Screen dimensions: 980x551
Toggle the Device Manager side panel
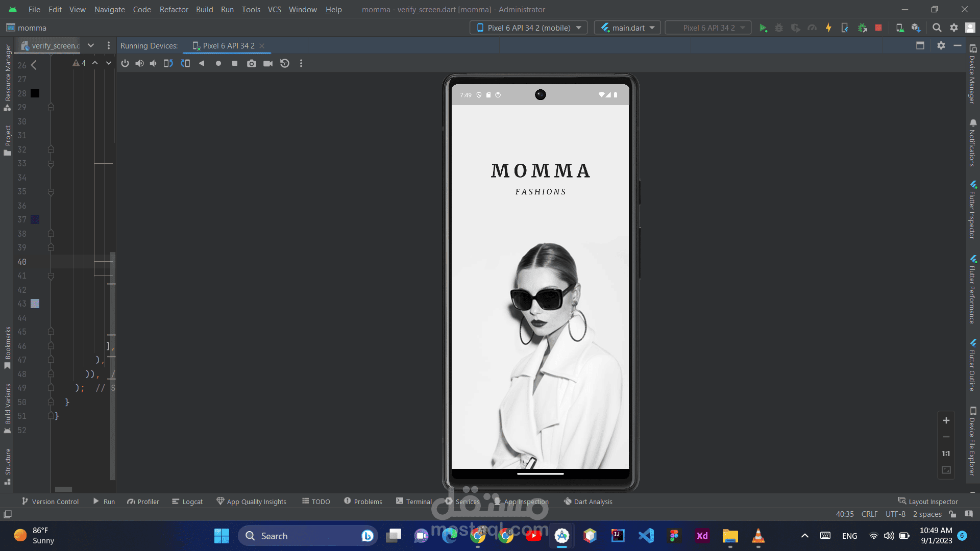973,74
